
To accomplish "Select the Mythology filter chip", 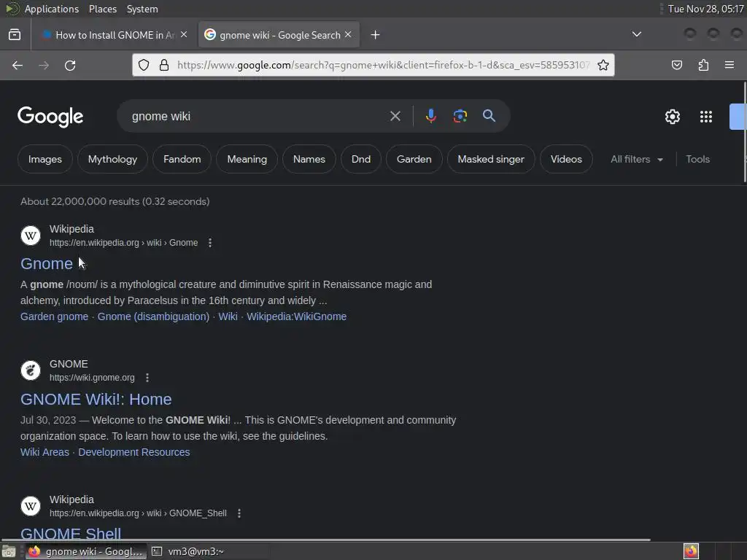I will [x=112, y=160].
